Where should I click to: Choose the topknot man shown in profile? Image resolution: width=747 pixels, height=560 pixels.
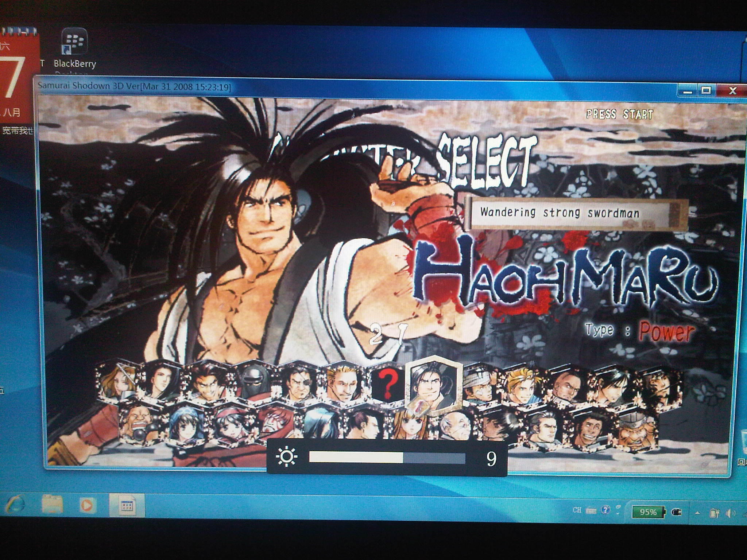pos(365,424)
